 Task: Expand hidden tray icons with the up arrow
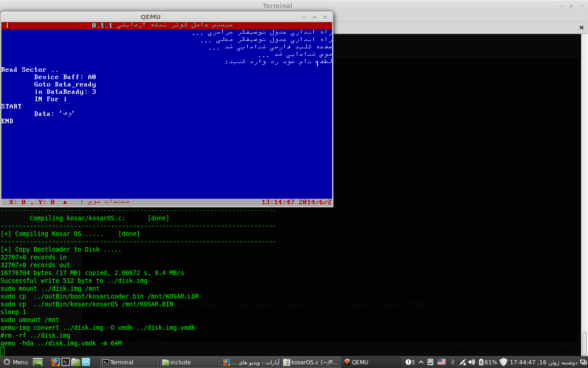(422, 362)
